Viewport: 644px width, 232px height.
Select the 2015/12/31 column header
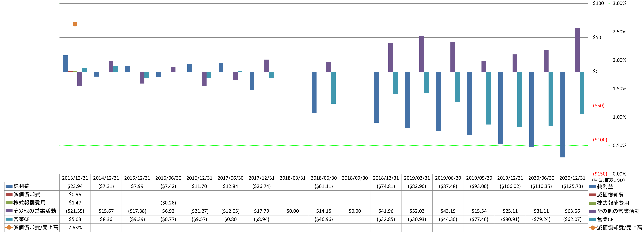click(x=137, y=178)
